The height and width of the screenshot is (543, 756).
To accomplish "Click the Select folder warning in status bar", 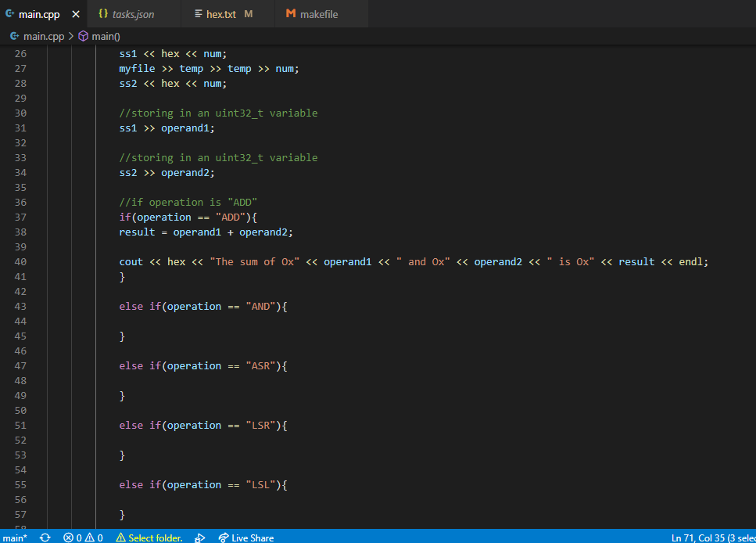I will point(149,538).
